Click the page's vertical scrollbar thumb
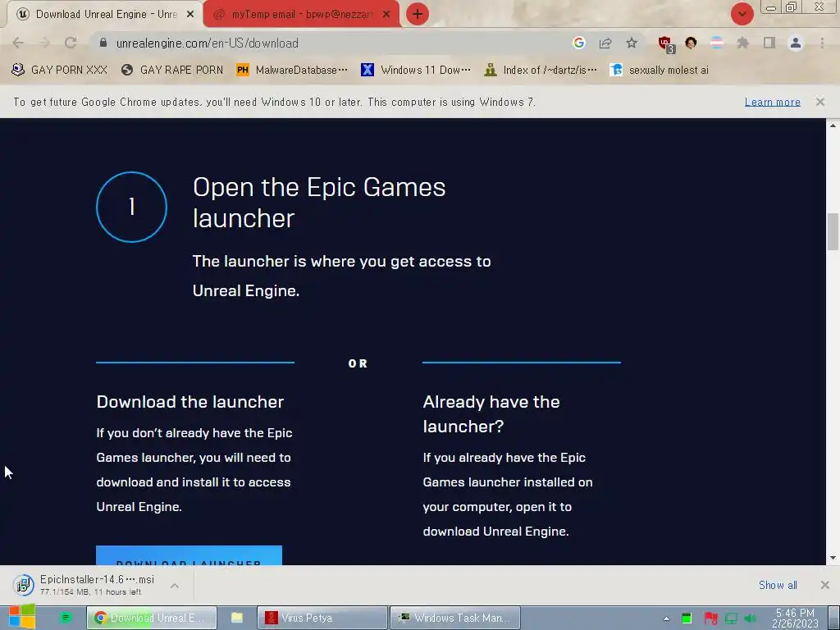This screenshot has height=630, width=840. coord(833,231)
